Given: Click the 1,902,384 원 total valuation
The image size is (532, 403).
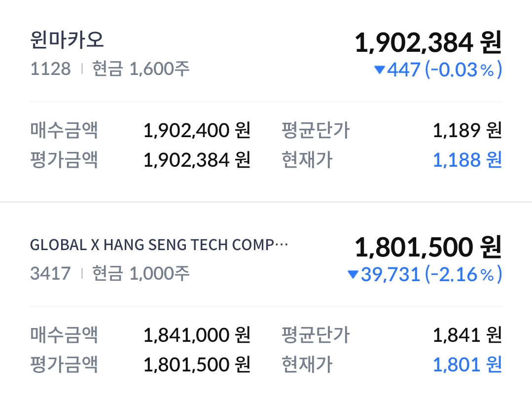Looking at the screenshot, I should coord(427,43).
